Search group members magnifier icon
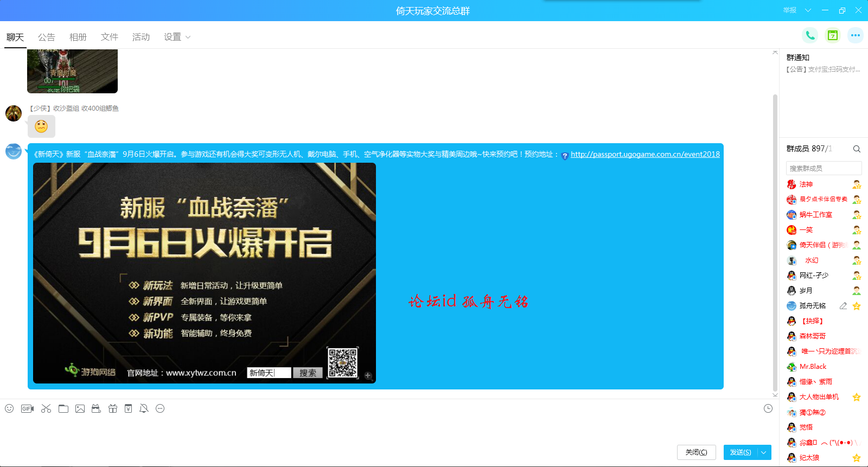This screenshot has height=467, width=868. [857, 149]
